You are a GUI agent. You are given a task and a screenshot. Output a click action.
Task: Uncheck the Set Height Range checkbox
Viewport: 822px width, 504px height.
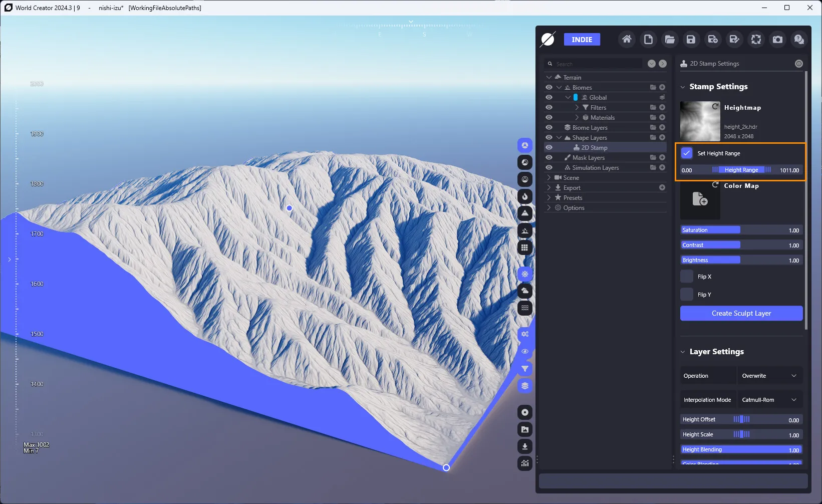pyautogui.click(x=687, y=153)
